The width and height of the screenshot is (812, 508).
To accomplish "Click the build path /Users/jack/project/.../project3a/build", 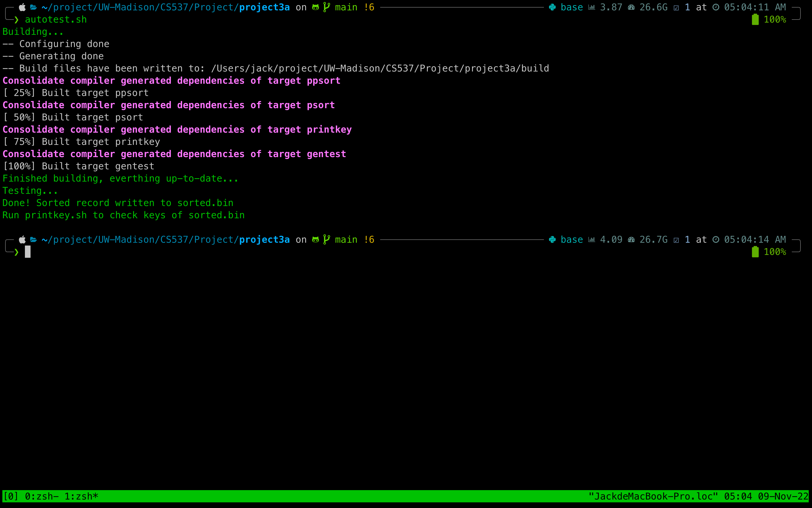I will [380, 68].
